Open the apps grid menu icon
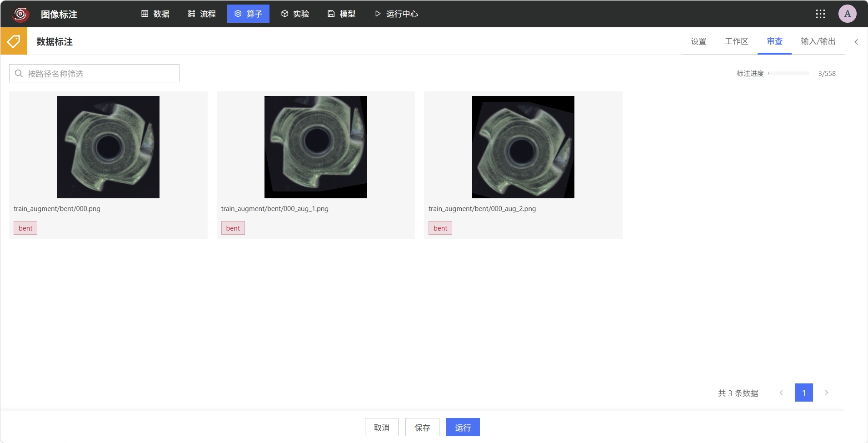 [820, 14]
